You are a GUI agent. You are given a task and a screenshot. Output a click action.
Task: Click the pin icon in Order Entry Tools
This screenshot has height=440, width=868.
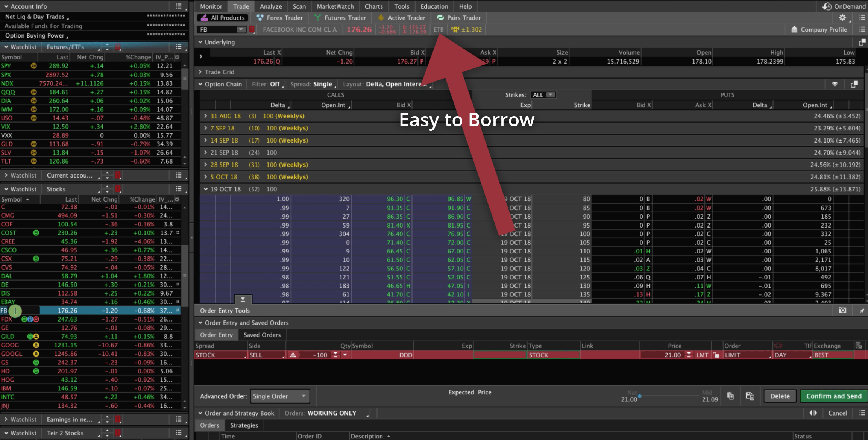[862, 310]
